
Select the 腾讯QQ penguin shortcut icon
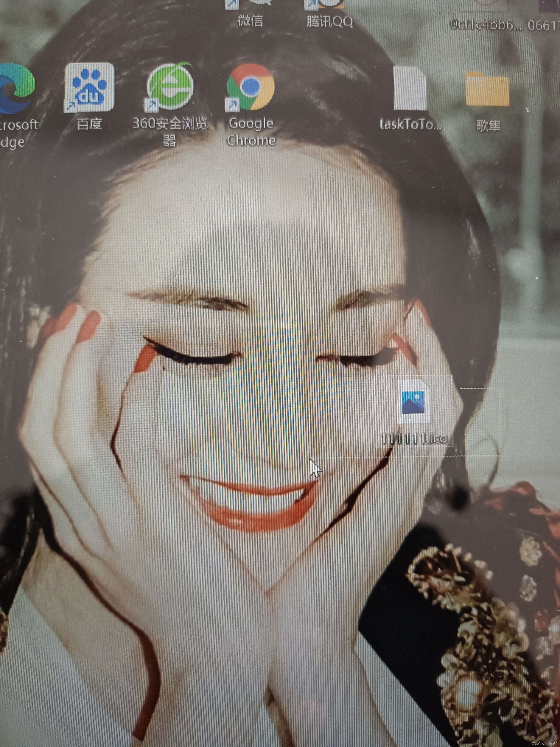(329, 3)
